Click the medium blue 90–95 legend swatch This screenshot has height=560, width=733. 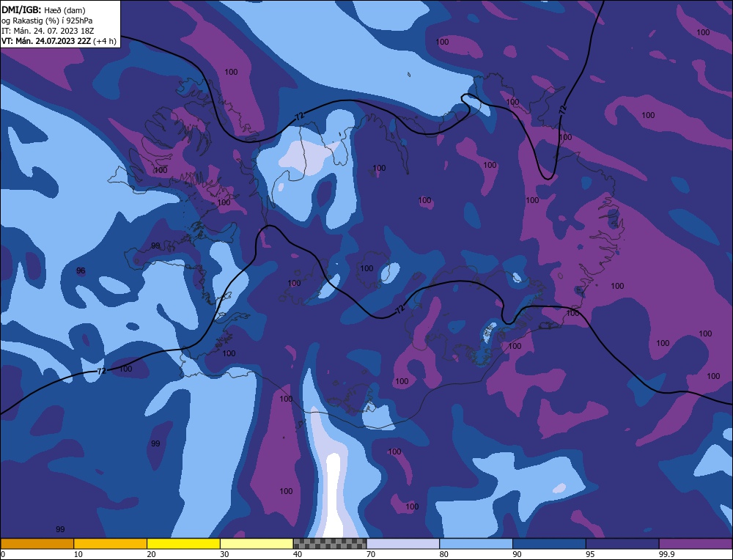(549, 544)
